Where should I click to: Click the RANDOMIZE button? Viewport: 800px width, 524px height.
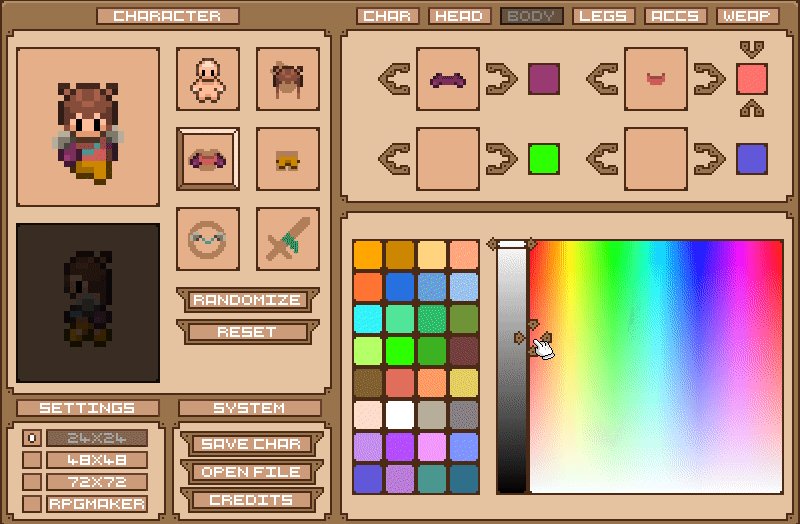click(x=247, y=300)
